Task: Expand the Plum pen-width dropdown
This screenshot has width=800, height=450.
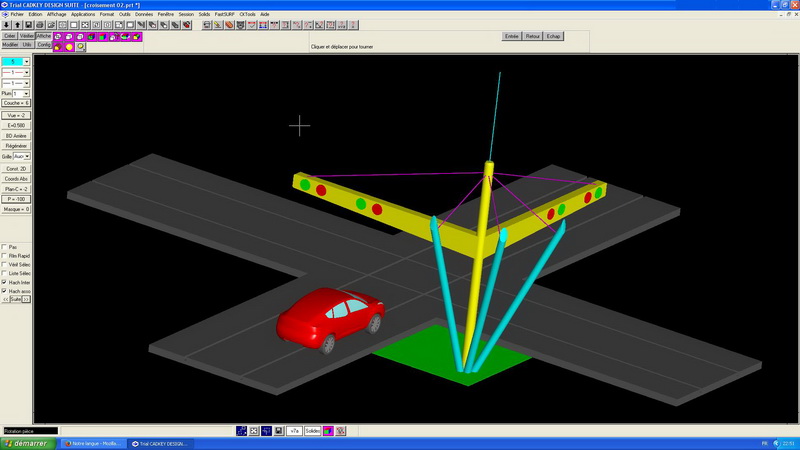Action: [27, 94]
